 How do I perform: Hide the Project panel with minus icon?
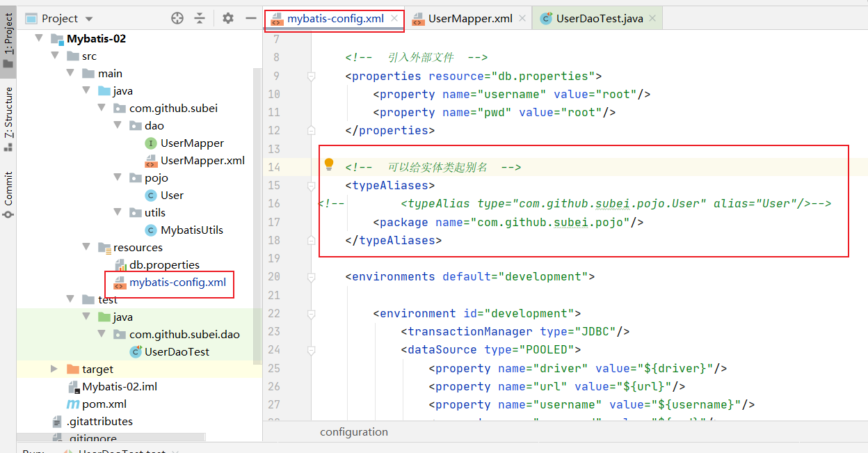pyautogui.click(x=251, y=19)
